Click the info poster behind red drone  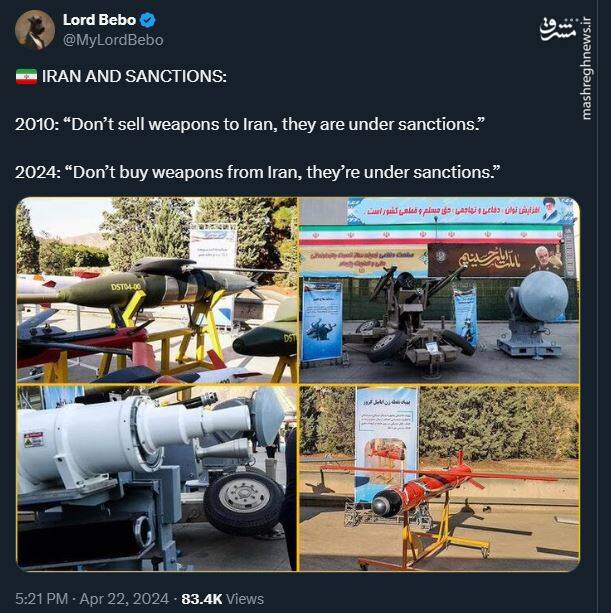click(x=386, y=444)
